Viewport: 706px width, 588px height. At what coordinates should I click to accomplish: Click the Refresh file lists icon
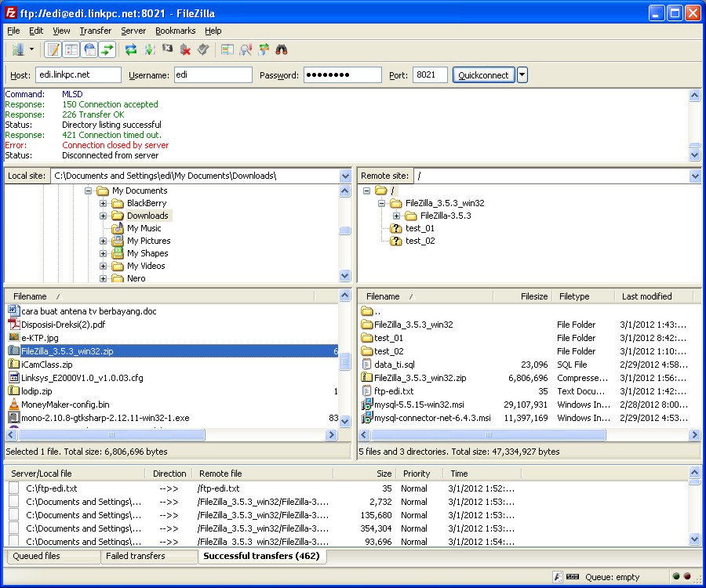pos(130,49)
